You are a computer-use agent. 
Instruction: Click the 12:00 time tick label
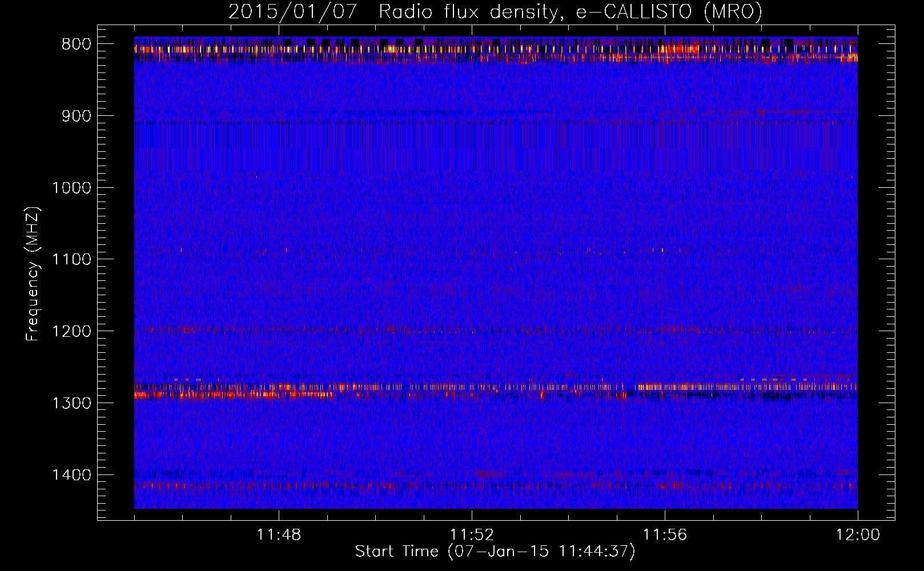click(858, 535)
